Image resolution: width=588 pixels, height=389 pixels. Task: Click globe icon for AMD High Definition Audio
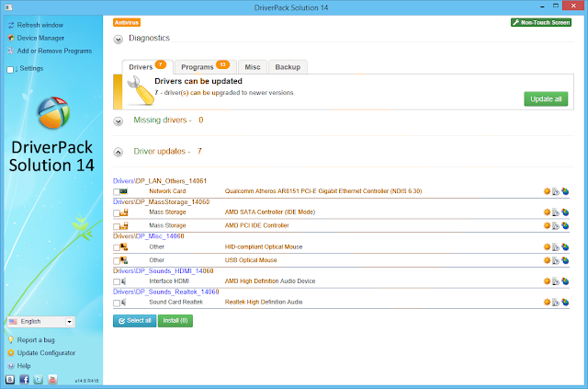565,281
